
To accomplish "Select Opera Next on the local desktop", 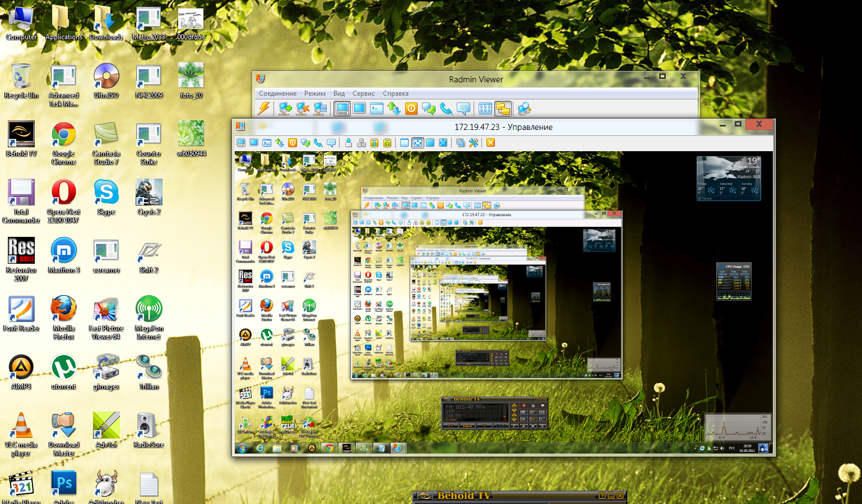I will coord(63,202).
